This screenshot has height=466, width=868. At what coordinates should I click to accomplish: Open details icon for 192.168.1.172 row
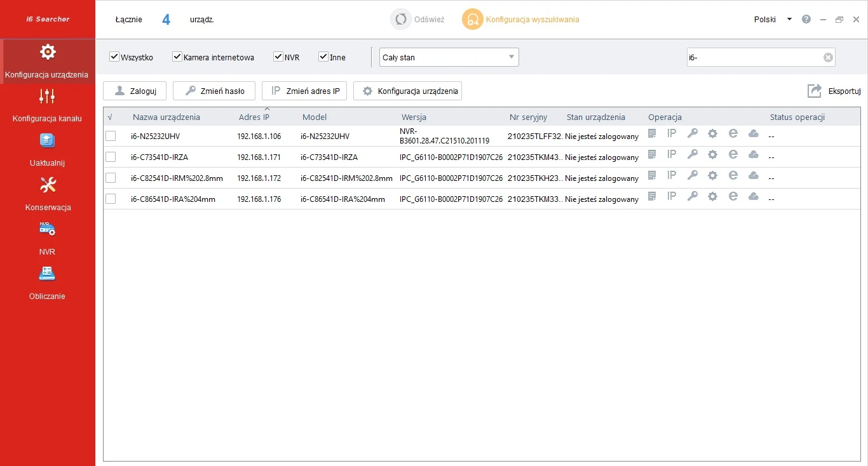pyautogui.click(x=652, y=175)
